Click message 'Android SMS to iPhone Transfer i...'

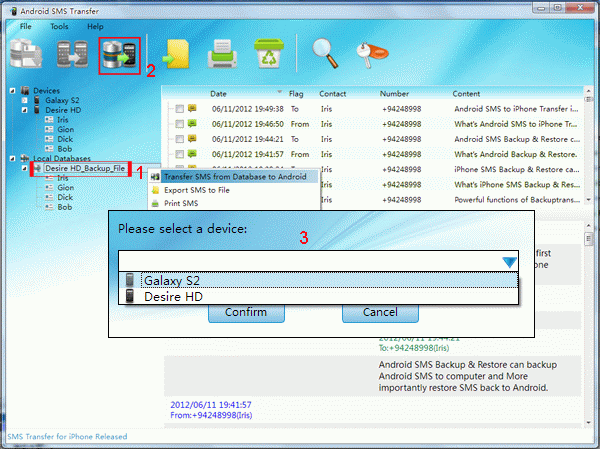(516, 109)
